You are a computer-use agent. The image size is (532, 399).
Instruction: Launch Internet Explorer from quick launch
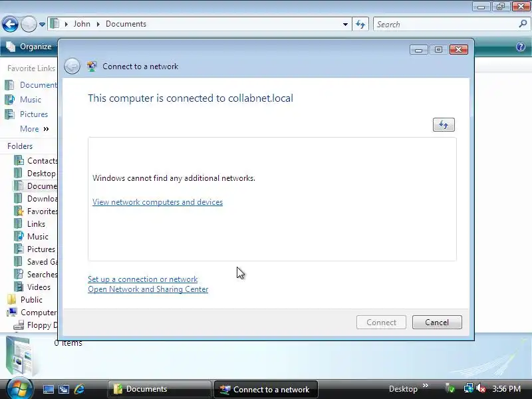(x=80, y=389)
